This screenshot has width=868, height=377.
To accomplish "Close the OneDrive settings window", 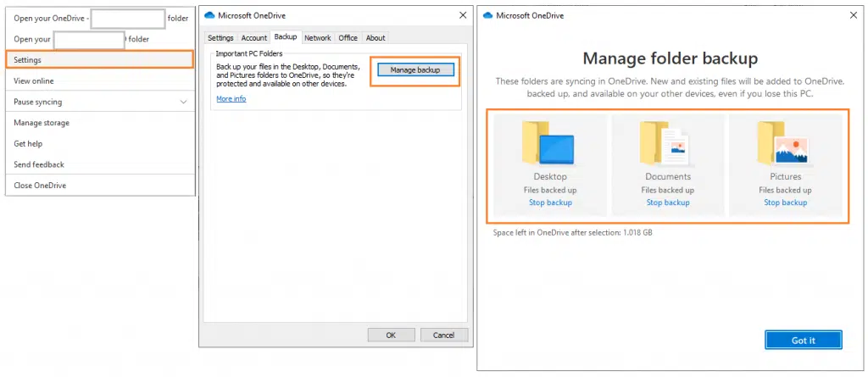I will (462, 15).
